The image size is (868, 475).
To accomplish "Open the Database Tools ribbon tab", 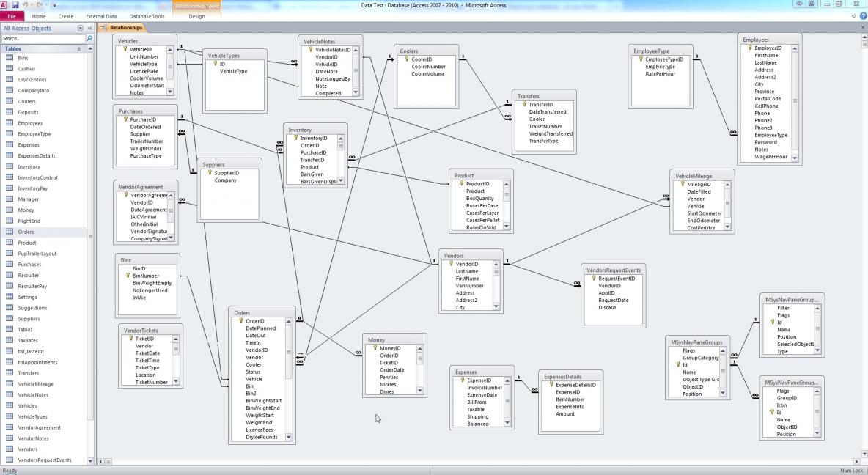I will [x=147, y=16].
